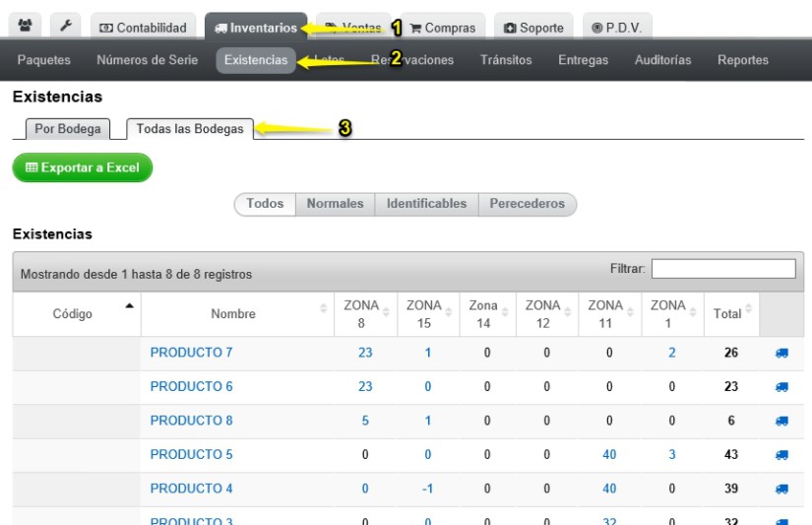Open the wrench settings tab
Screen dimensions: 812x525
click(x=66, y=26)
